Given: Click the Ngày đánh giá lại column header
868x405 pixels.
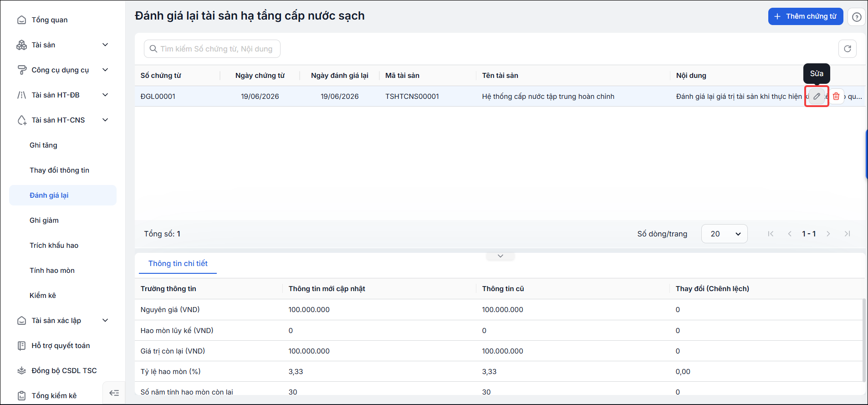Looking at the screenshot, I should tap(340, 76).
